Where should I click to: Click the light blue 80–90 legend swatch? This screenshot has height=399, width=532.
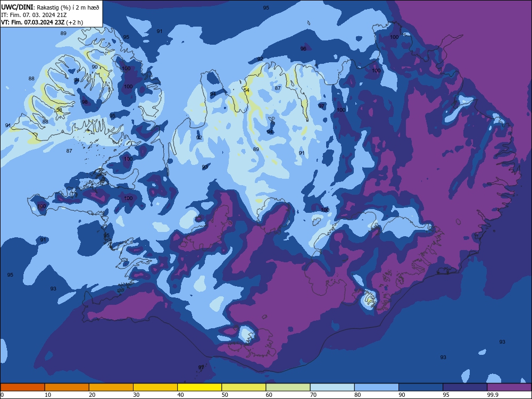click(377, 387)
